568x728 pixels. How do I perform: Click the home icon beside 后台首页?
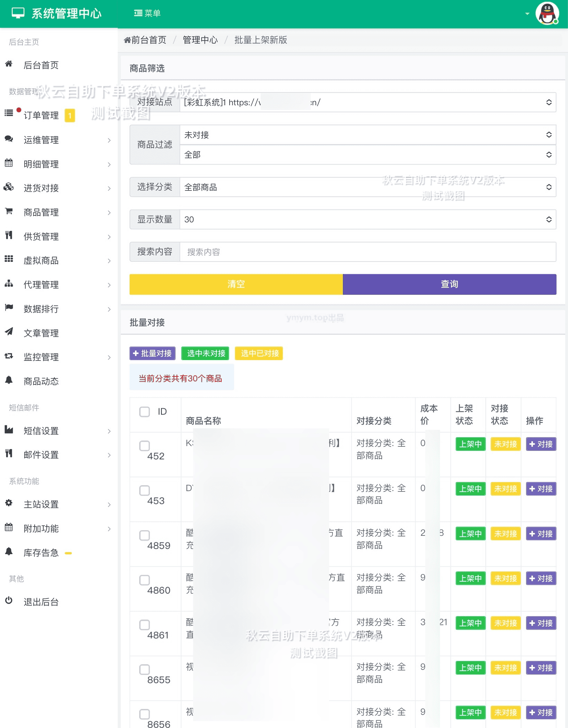pyautogui.click(x=9, y=64)
